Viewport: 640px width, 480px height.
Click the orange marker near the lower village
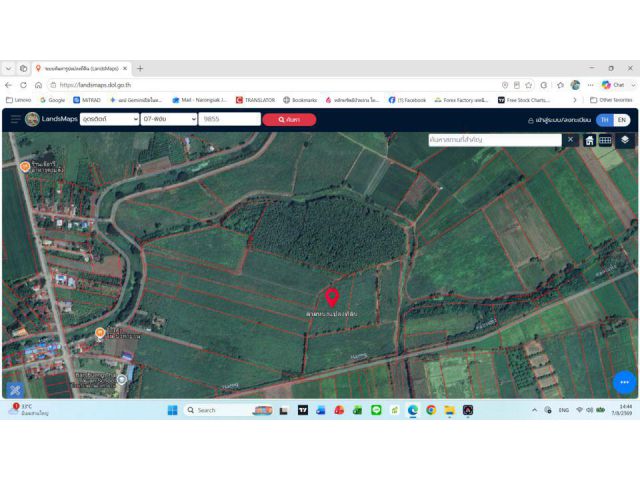100,333
